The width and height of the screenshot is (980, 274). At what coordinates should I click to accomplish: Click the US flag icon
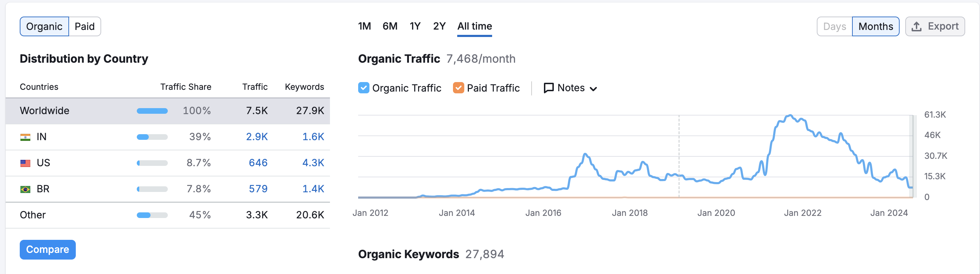(x=25, y=163)
